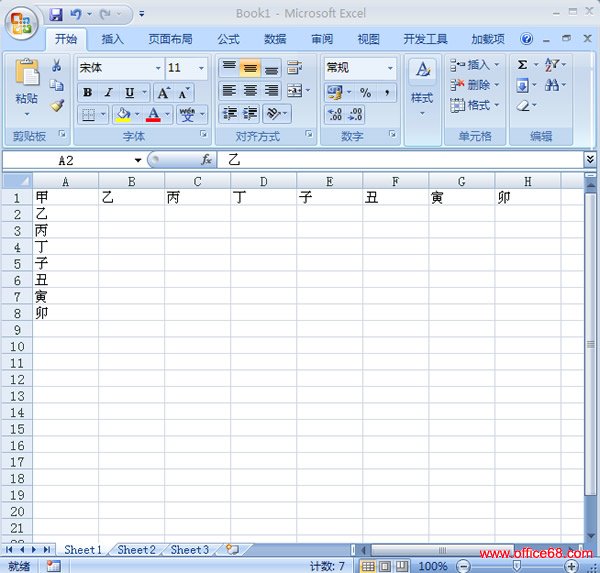The height and width of the screenshot is (573, 600).
Task: Click the Clear eraser icon
Action: coord(523,105)
